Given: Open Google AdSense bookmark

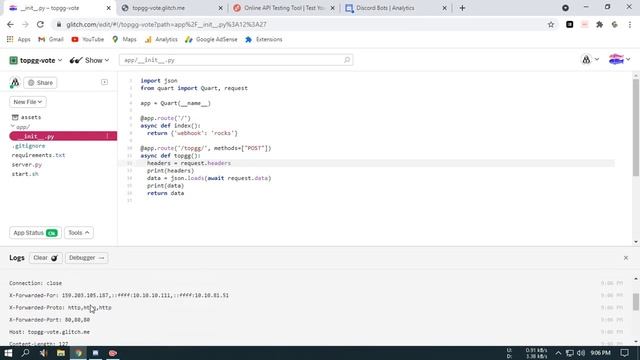Looking at the screenshot, I should [x=211, y=40].
